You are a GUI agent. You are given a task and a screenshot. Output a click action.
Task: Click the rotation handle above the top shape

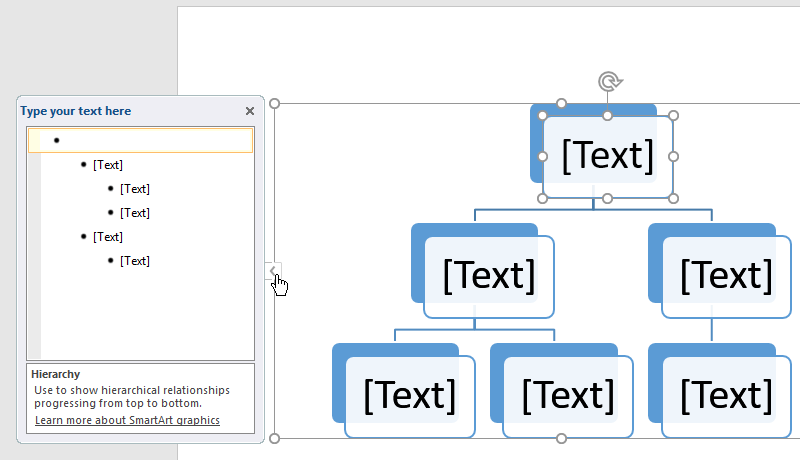pyautogui.click(x=607, y=82)
